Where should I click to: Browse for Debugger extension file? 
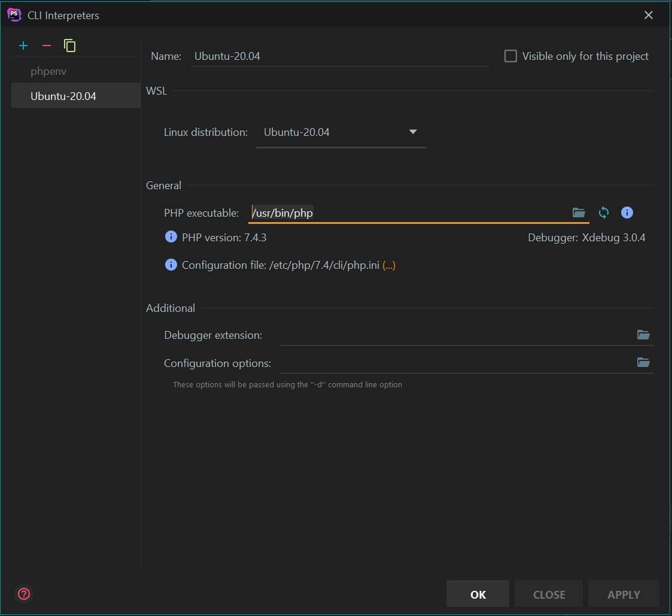point(643,335)
